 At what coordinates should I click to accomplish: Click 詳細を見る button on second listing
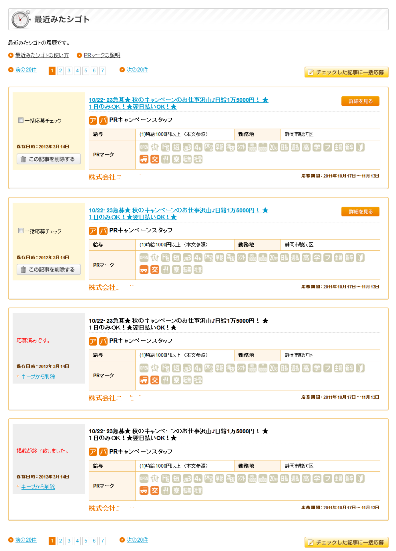[x=360, y=212]
